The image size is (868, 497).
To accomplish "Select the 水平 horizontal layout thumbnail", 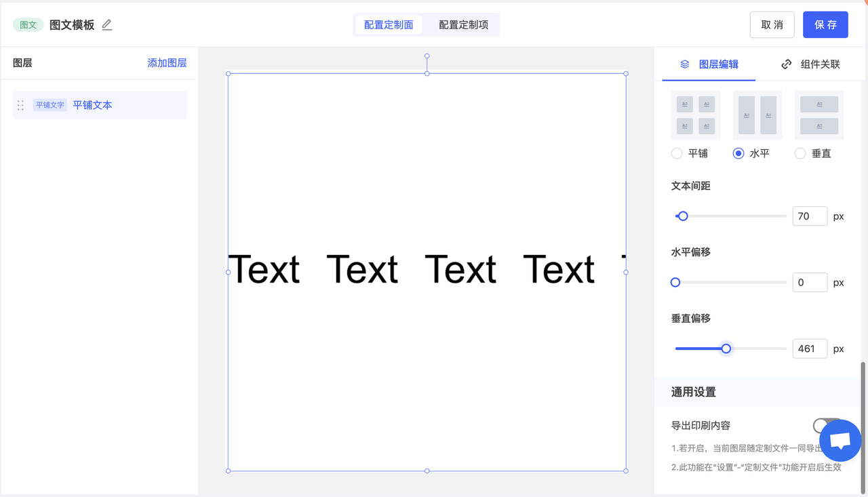I will point(757,115).
